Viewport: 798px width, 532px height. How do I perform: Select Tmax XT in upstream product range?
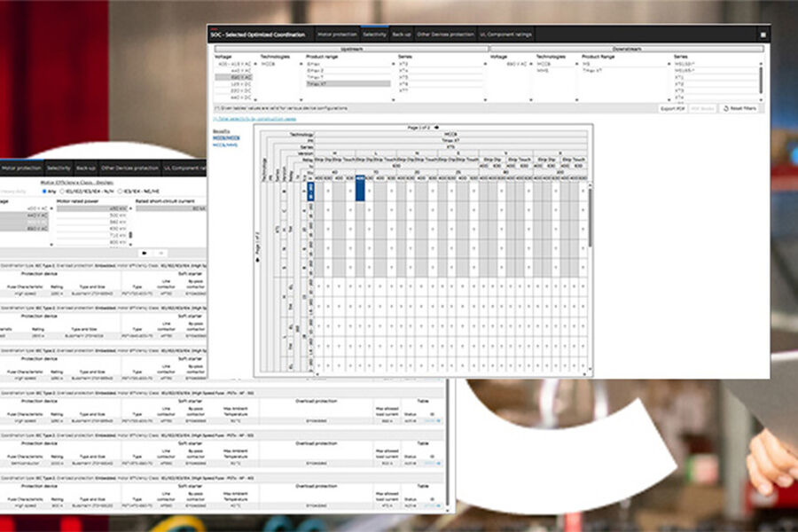348,83
